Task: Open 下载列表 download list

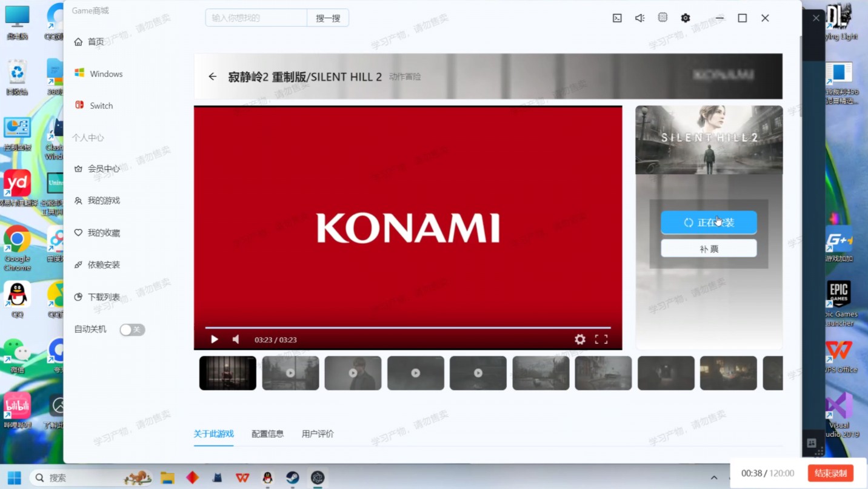Action: point(97,297)
